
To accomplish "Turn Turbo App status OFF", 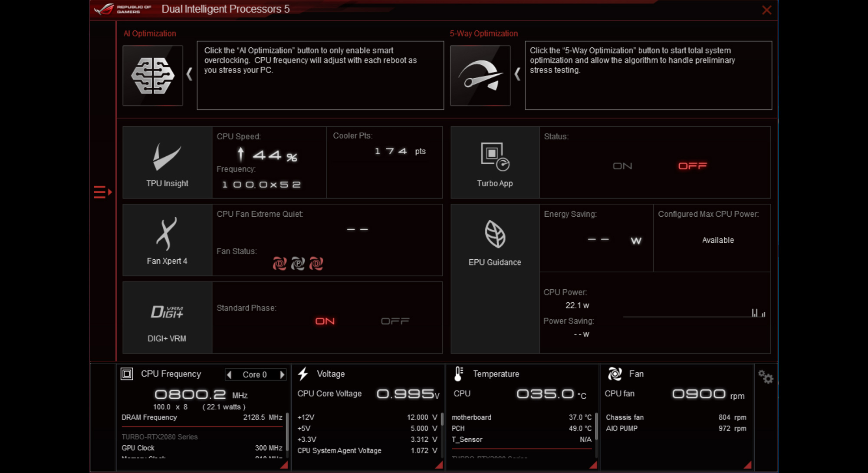I will tap(692, 166).
